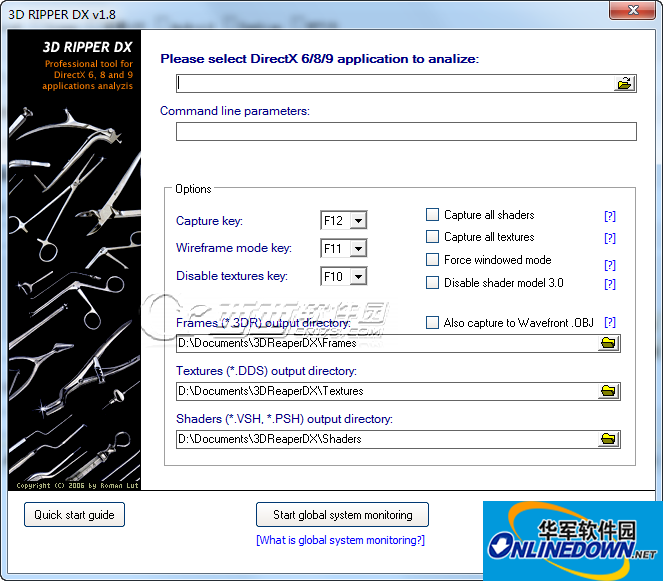The height and width of the screenshot is (581, 663).
Task: Enable Capture all shaders checkbox
Action: (433, 215)
